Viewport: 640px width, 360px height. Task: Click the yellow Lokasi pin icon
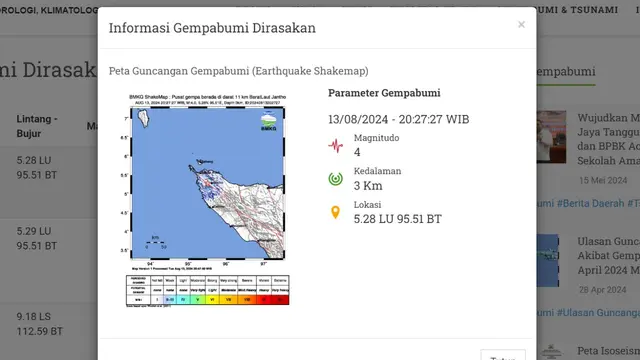click(x=335, y=212)
